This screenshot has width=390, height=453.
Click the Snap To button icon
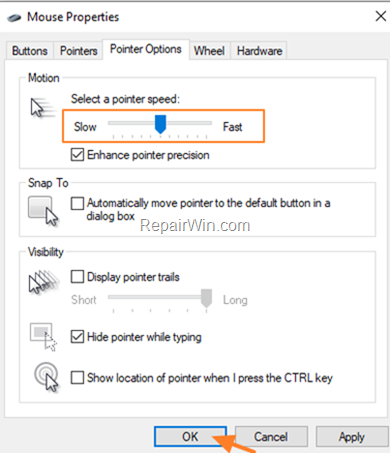(43, 211)
